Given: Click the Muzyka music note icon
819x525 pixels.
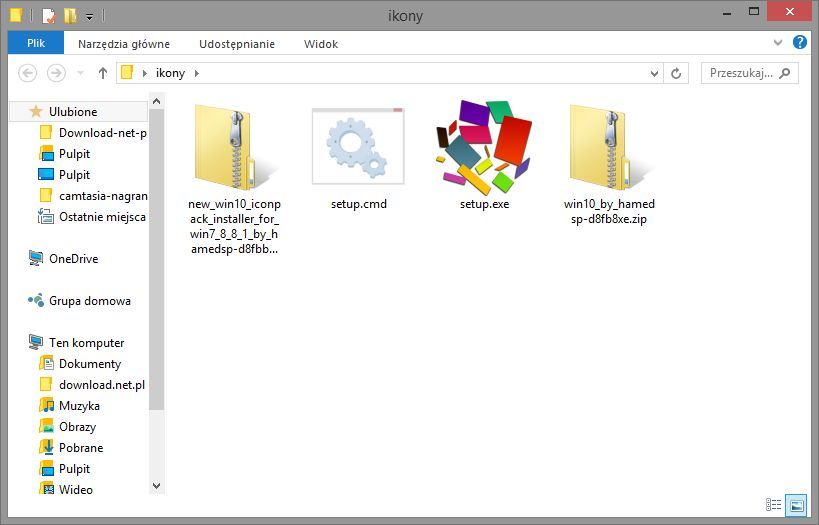Looking at the screenshot, I should coord(46,405).
